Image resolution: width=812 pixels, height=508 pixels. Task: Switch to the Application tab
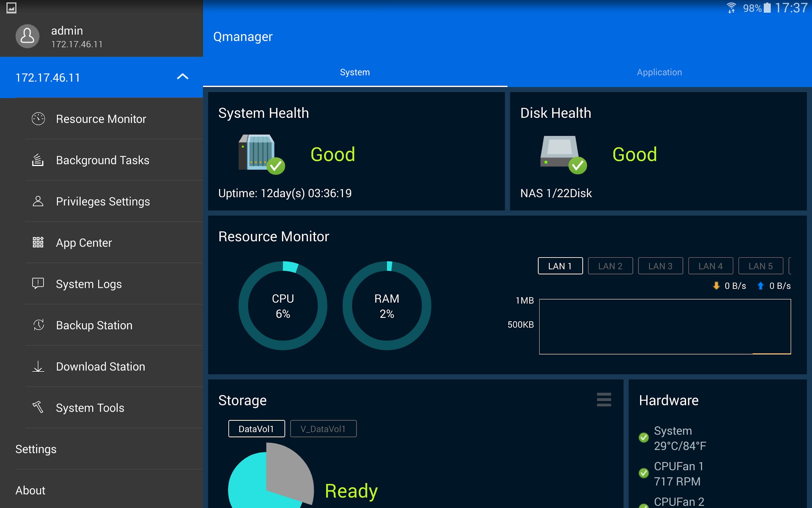[659, 72]
